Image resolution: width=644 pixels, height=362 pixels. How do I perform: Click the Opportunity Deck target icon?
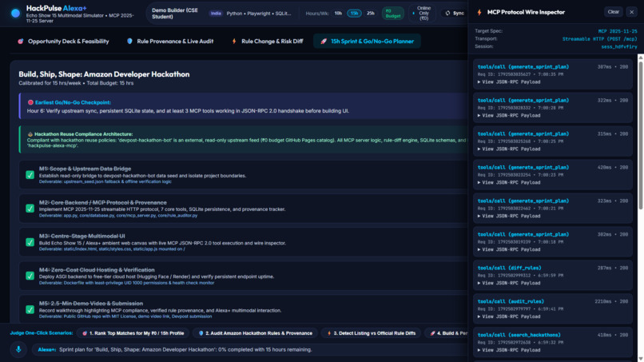pyautogui.click(x=21, y=41)
